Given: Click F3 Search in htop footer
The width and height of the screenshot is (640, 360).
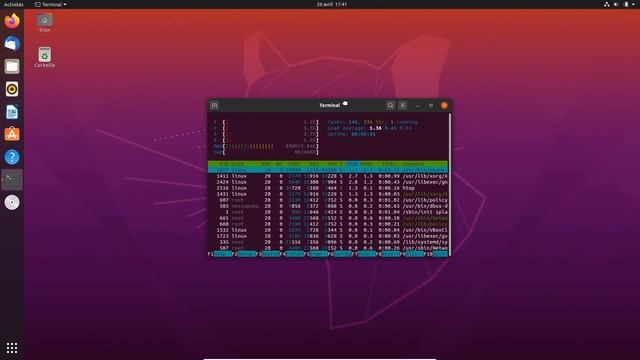Looking at the screenshot, I should pyautogui.click(x=268, y=254).
